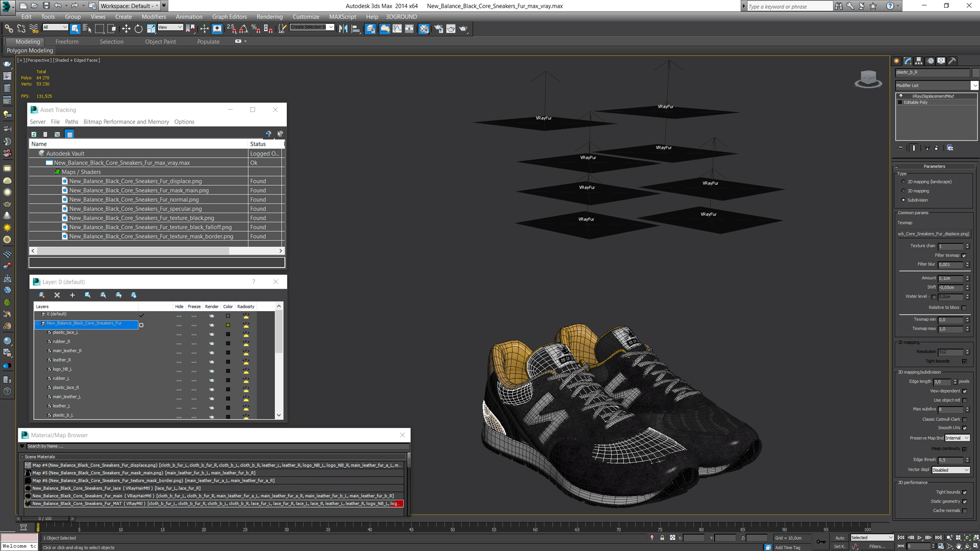Toggle the Filter texmap checkbox
This screenshot has height=551, width=980.
point(964,256)
